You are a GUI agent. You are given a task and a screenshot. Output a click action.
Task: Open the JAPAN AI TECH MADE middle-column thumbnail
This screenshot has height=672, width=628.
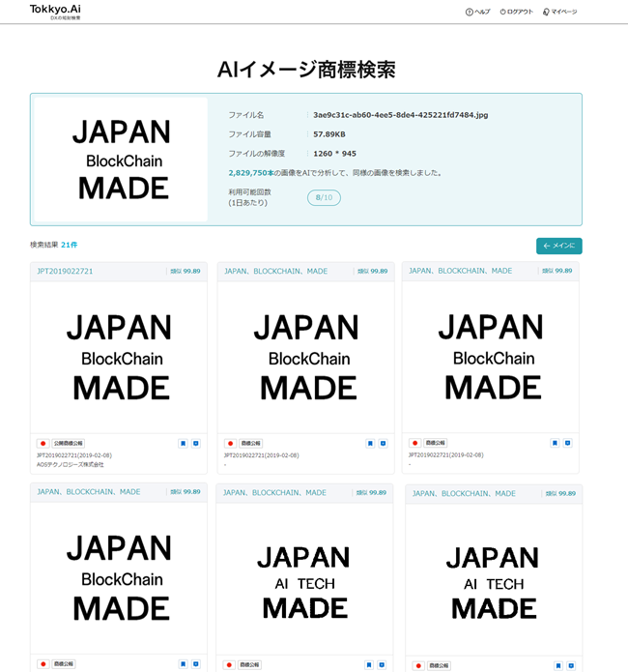(304, 582)
